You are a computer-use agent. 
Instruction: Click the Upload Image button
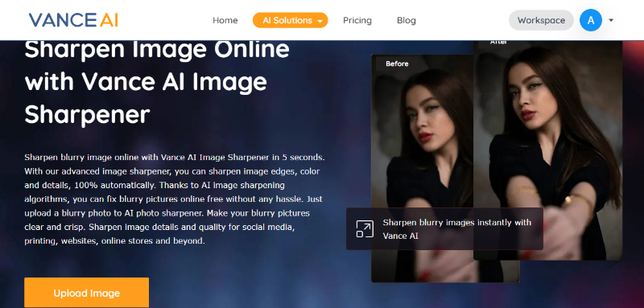[x=87, y=293]
